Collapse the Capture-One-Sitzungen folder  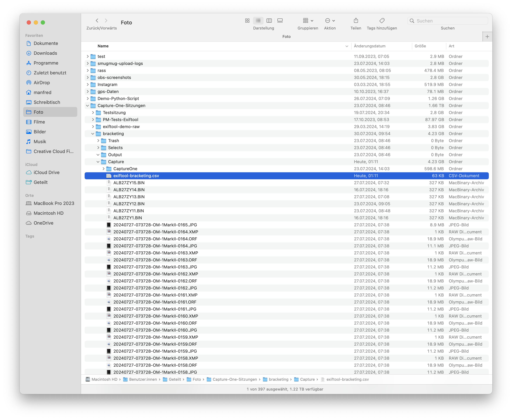87,106
